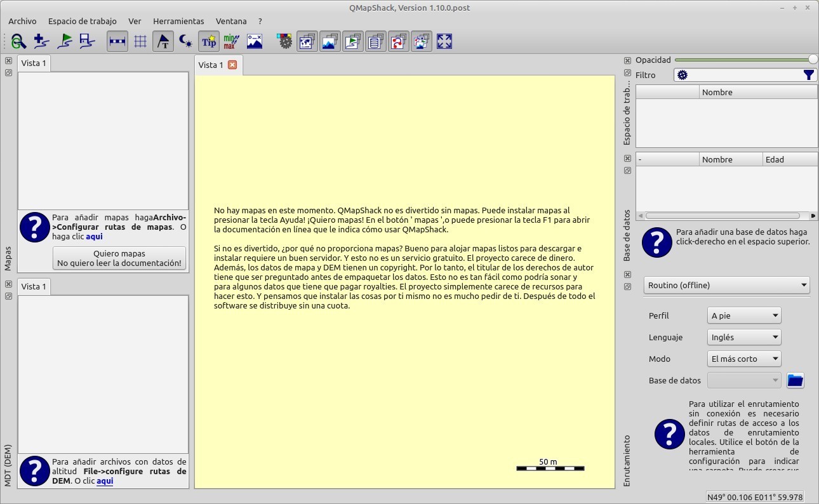The height and width of the screenshot is (504, 819).
Task: Toggle POI text labels
Action: point(163,42)
